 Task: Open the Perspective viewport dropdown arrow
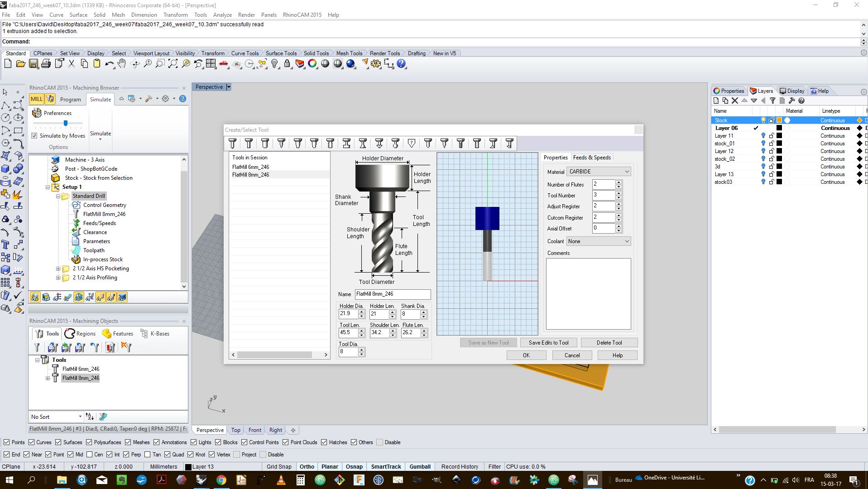(x=229, y=87)
